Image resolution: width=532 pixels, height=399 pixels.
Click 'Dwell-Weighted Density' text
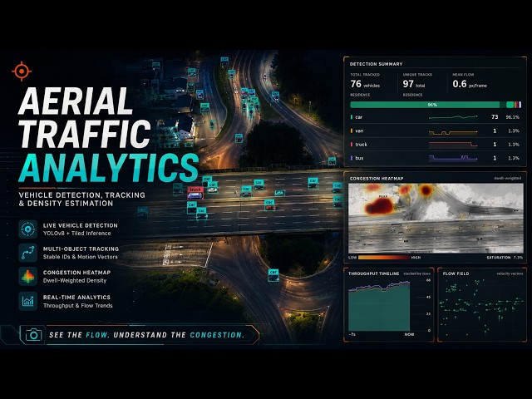[x=75, y=281]
